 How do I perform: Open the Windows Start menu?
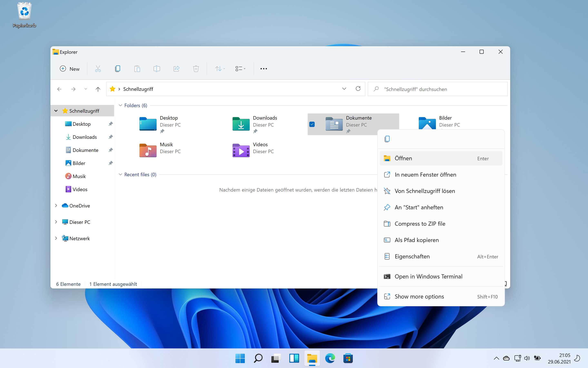click(x=240, y=358)
